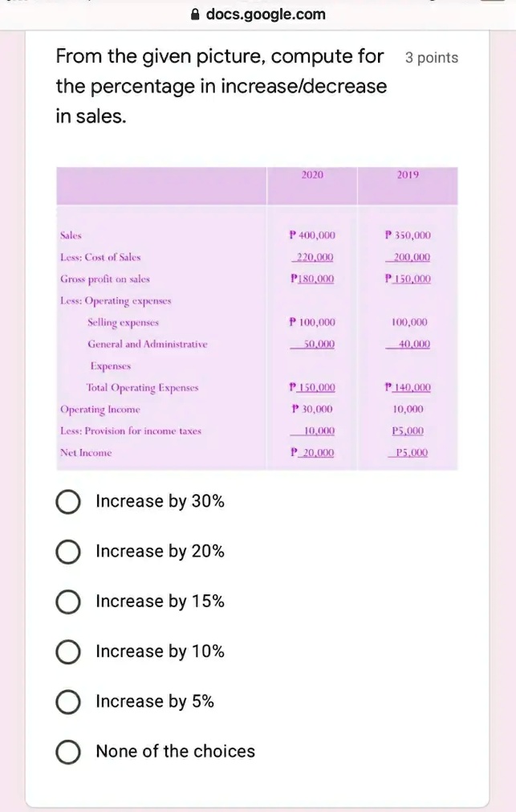
Task: Select the Increase by 5% radio button
Action: [x=67, y=702]
